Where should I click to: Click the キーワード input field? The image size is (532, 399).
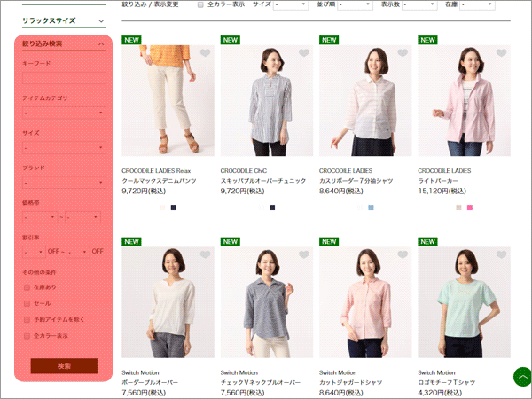(64, 78)
